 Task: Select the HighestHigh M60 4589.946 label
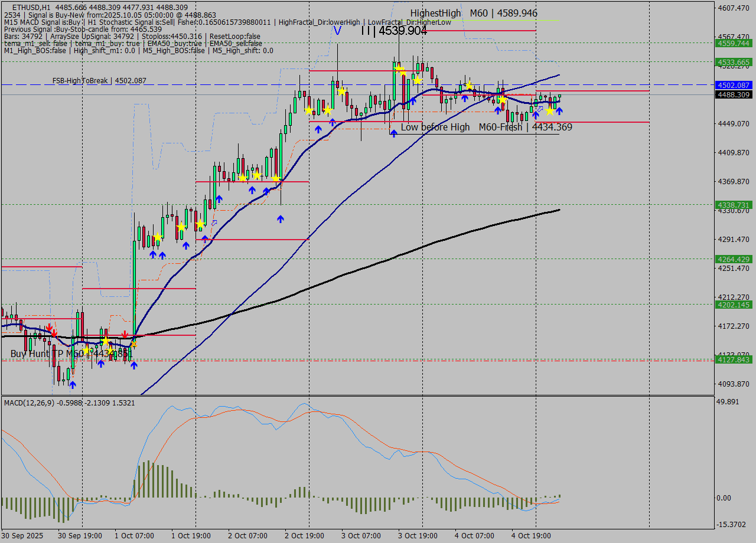coord(474,13)
